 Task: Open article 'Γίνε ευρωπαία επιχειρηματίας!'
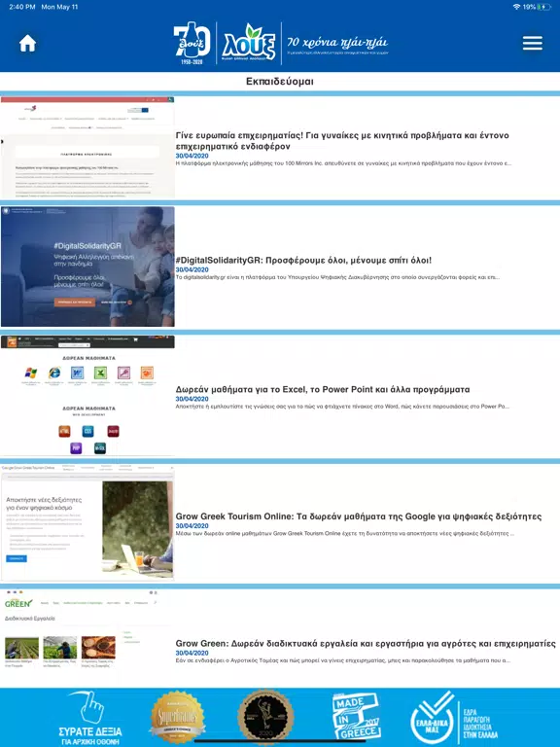342,140
